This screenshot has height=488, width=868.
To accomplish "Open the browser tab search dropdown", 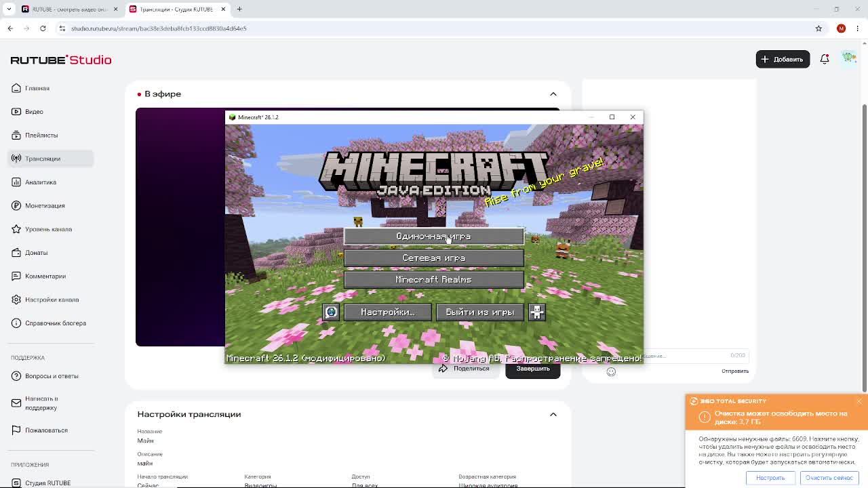I will tap(9, 9).
